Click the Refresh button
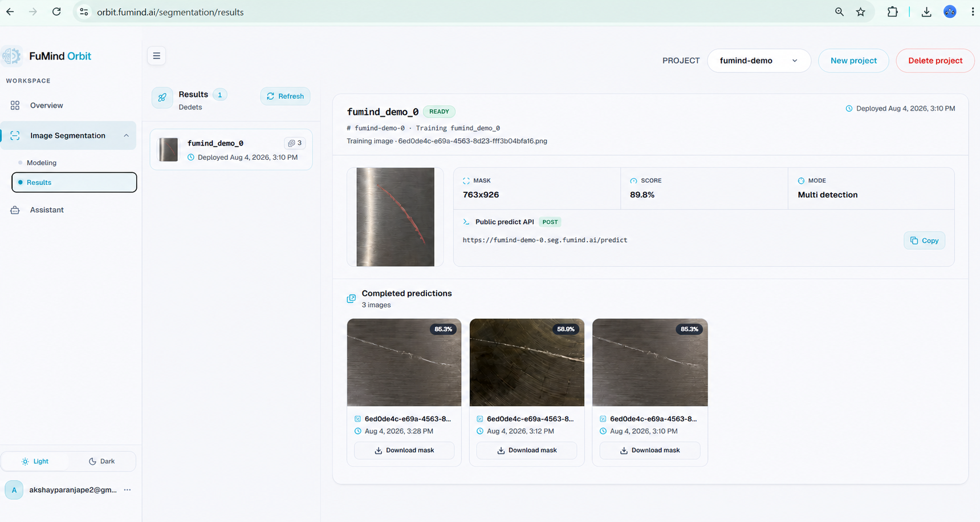Viewport: 980px width, 522px height. [x=285, y=96]
